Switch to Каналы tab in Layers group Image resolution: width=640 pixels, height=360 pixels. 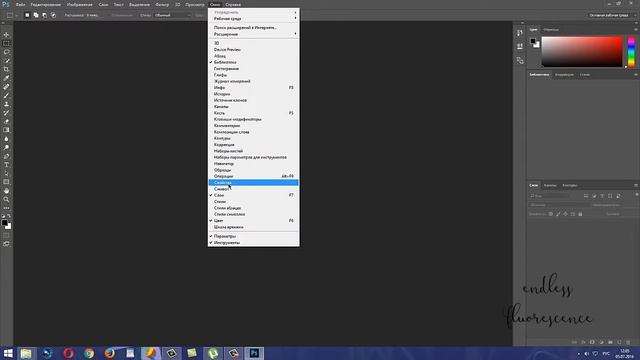550,185
